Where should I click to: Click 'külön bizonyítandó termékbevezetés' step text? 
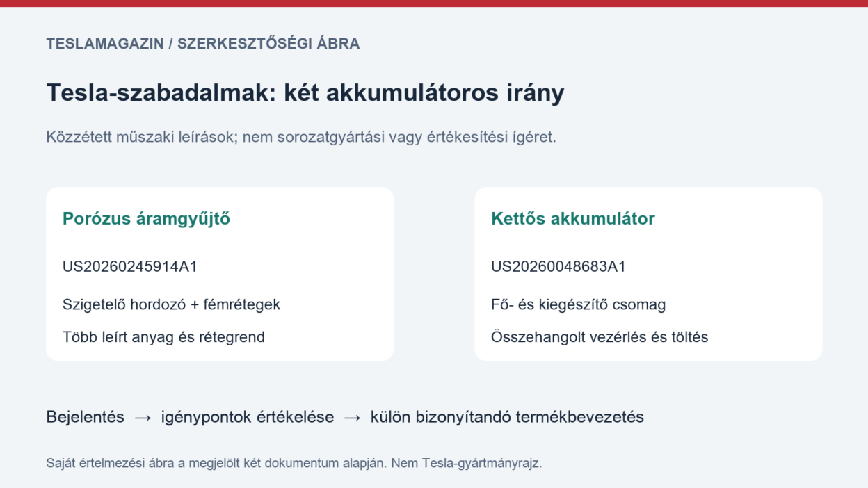click(x=508, y=417)
